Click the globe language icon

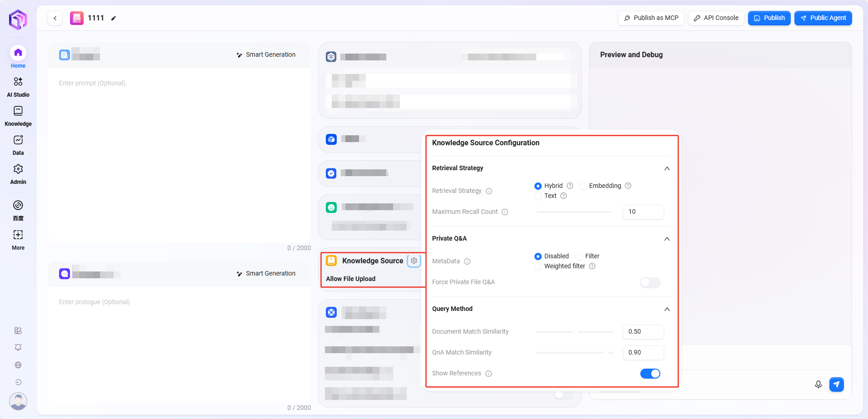click(x=18, y=365)
